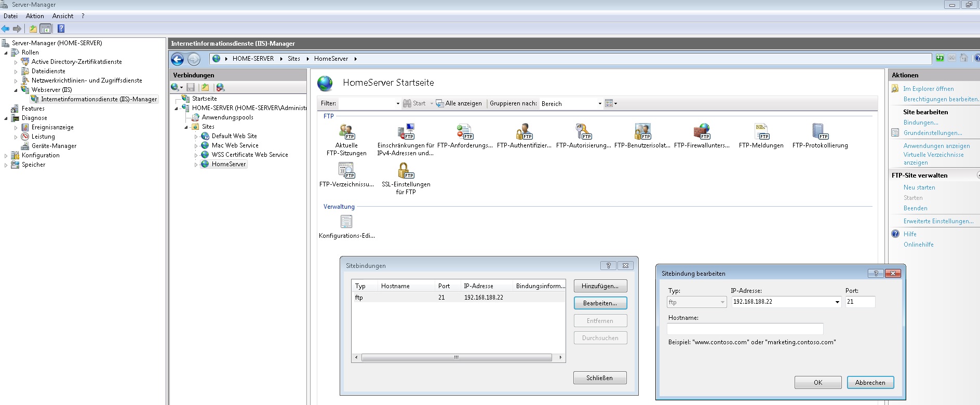Click the refresh icon in the address bar
980x405 pixels.
pyautogui.click(x=940, y=58)
